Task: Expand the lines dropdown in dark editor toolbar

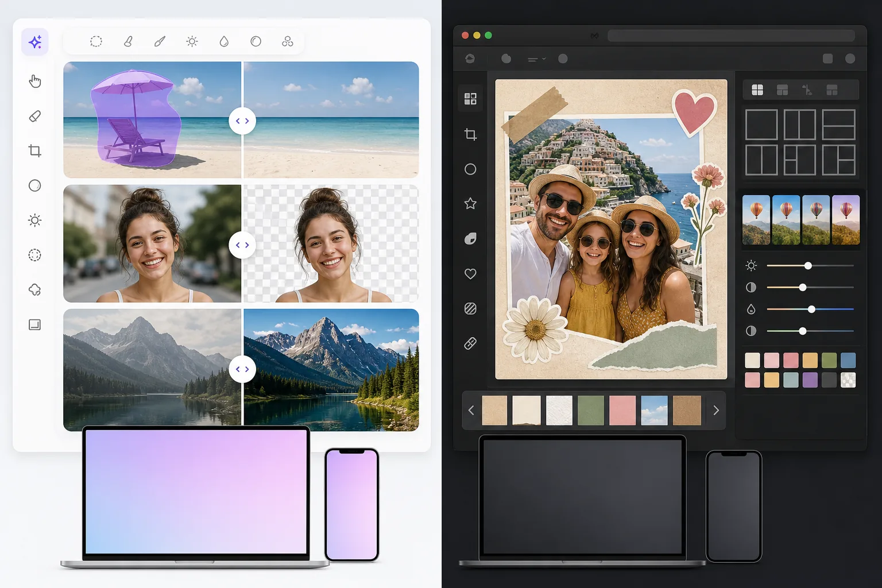Action: 537,59
